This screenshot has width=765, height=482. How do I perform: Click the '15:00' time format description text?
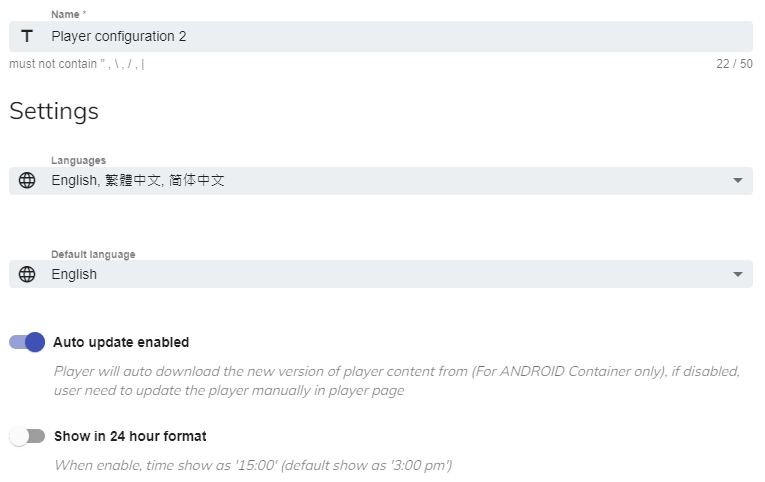(253, 465)
